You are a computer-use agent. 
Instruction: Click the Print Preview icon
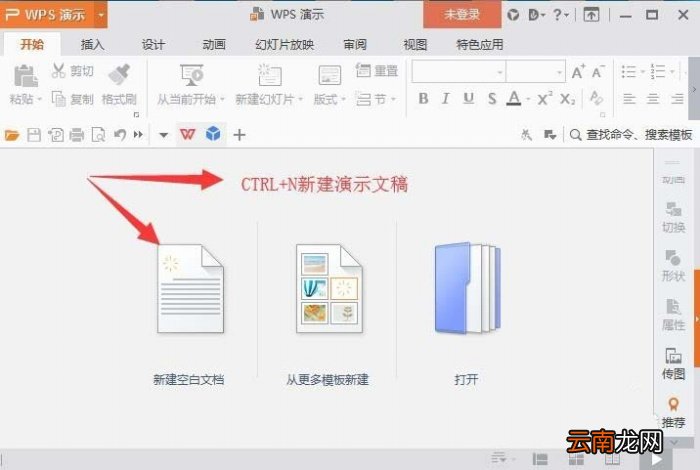[x=98, y=135]
